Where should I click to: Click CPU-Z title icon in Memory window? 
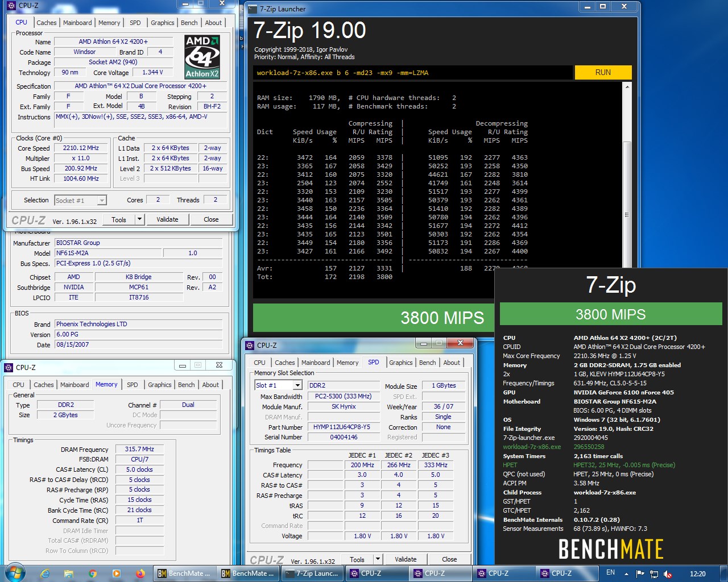tap(9, 367)
